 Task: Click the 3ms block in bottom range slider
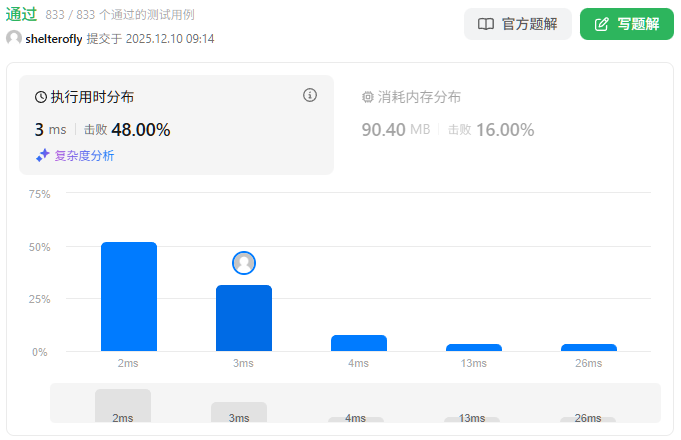(239, 412)
